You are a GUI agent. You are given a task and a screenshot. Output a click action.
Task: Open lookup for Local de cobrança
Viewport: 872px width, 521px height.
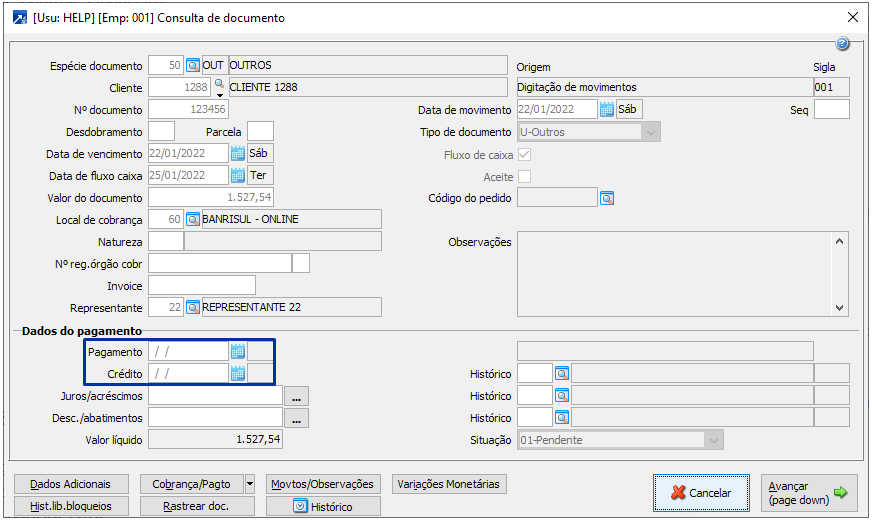tap(193, 219)
